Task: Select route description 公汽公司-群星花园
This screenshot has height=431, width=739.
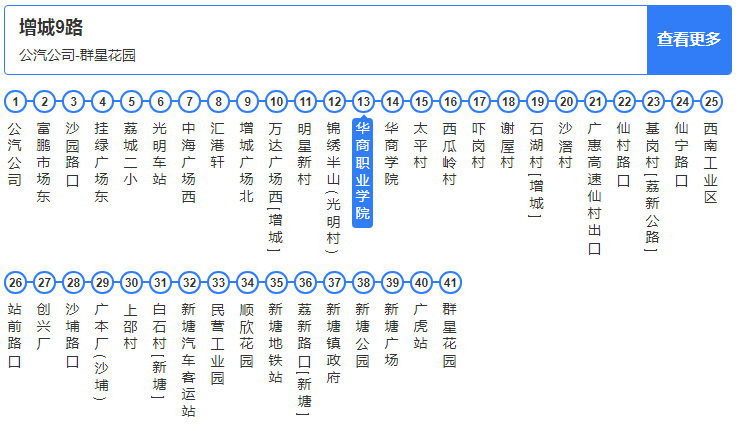Action: click(x=77, y=56)
